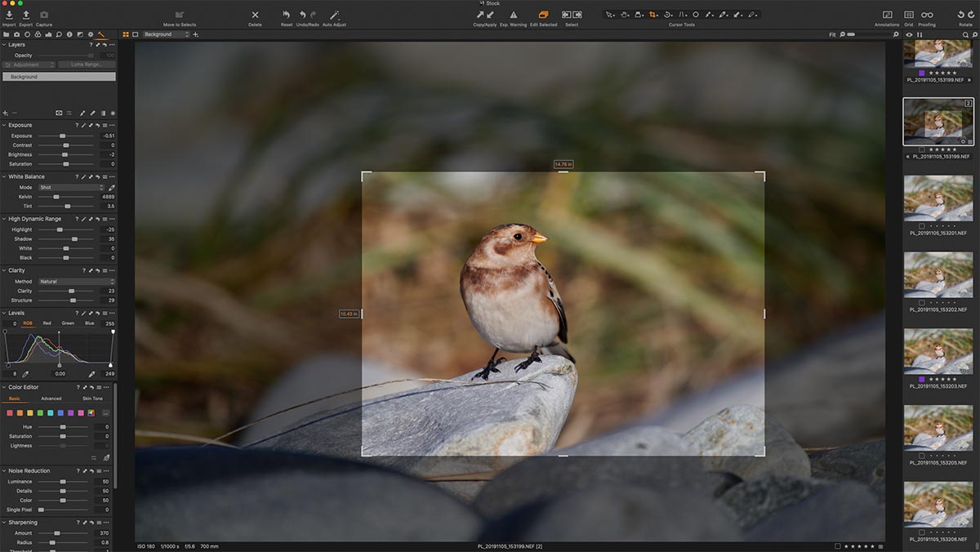Image resolution: width=980 pixels, height=552 pixels.
Task: Open the Clarity Method dropdown
Action: (x=77, y=282)
